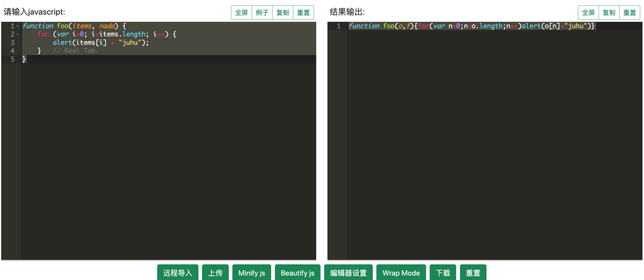This screenshot has width=644, height=280.
Task: Click 全屏 button above the javascript input
Action: [x=241, y=13]
